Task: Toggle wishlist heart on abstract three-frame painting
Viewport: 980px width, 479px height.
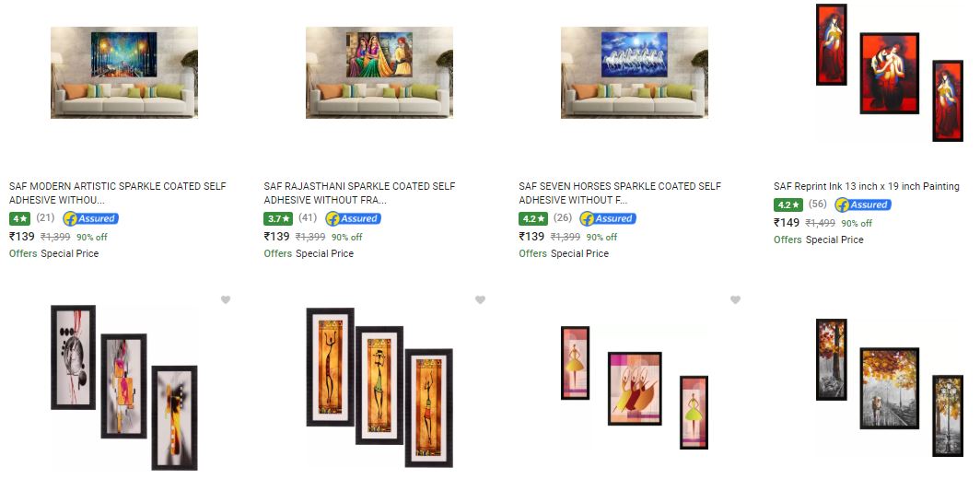Action: (x=226, y=300)
